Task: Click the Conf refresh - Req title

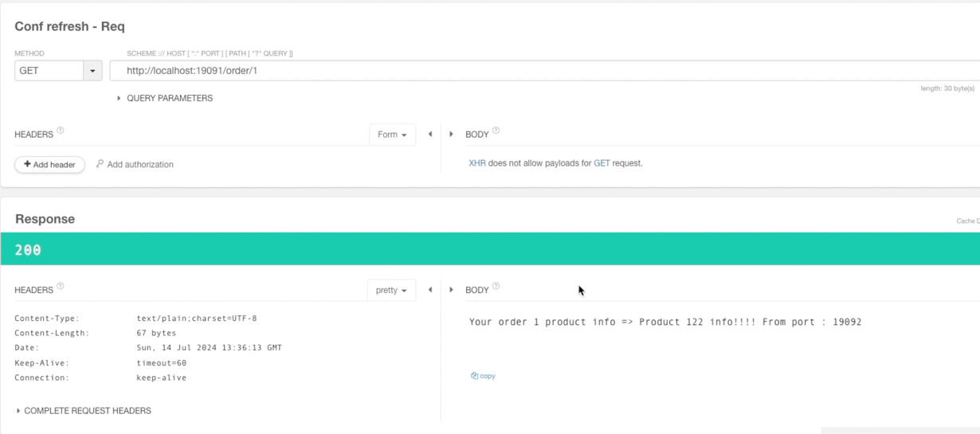Action: 69,26
